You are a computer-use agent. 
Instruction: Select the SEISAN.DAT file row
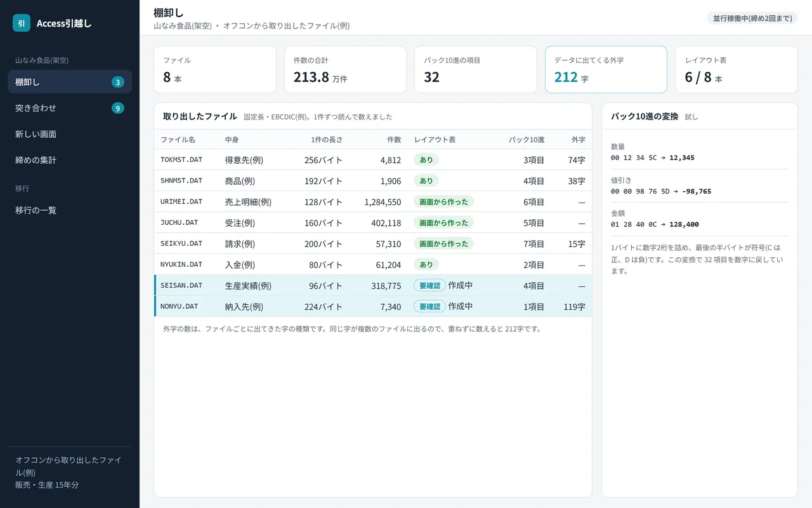pos(373,286)
